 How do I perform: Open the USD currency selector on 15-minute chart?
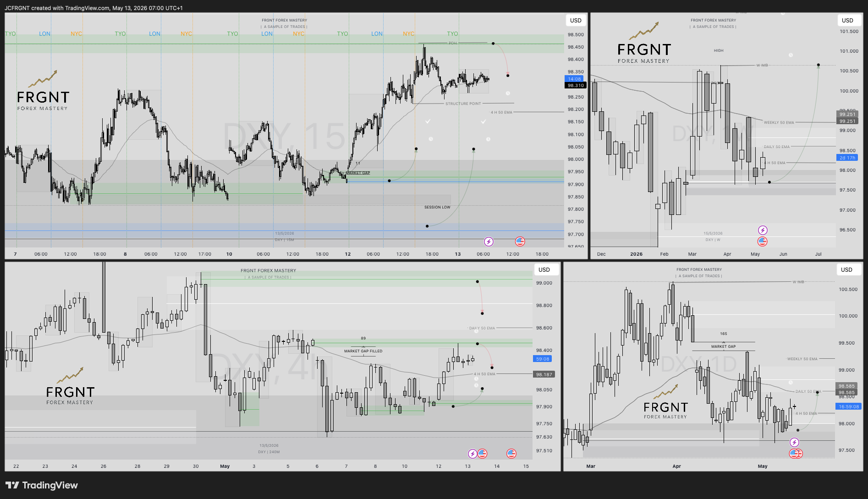tap(576, 20)
